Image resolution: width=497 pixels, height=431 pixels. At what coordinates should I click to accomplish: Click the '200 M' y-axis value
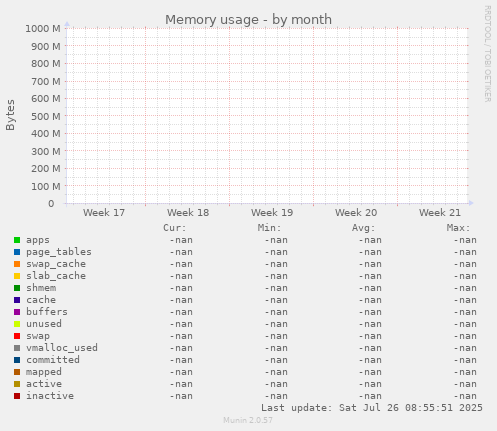click(x=46, y=169)
